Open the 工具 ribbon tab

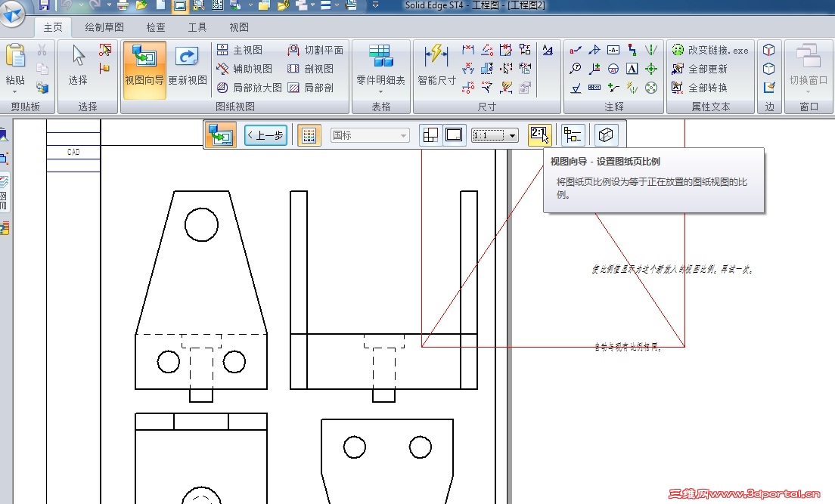point(197,27)
